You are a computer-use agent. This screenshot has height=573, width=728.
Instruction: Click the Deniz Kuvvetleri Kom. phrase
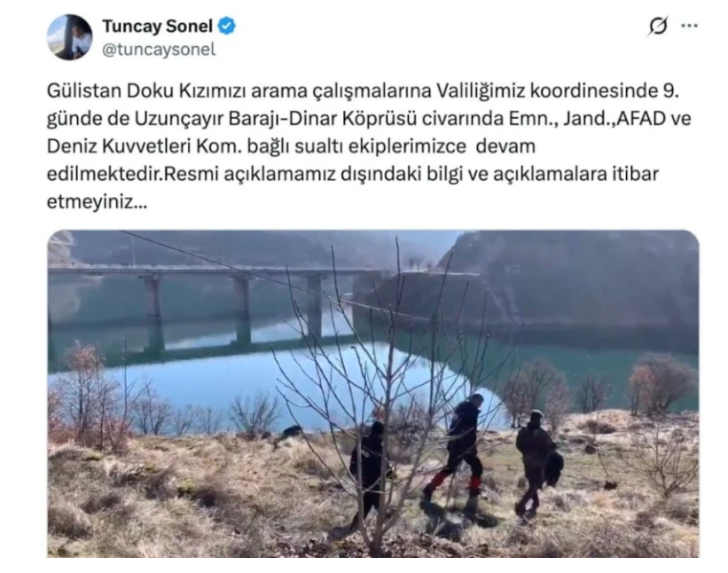145,146
